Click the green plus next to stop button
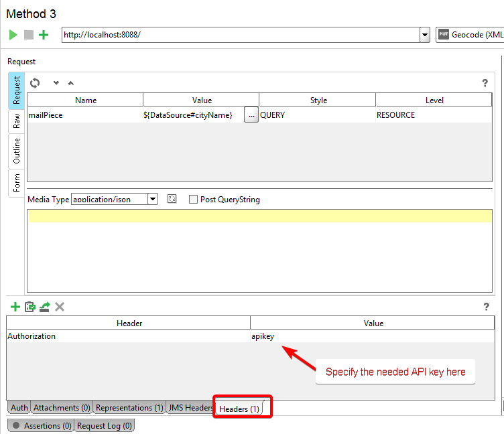This screenshot has height=434, width=504. (44, 35)
